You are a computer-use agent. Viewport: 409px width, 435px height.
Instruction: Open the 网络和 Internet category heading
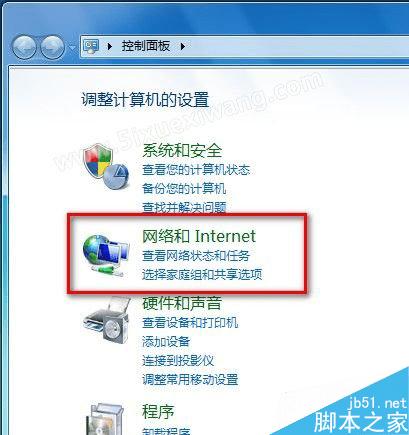pos(199,236)
